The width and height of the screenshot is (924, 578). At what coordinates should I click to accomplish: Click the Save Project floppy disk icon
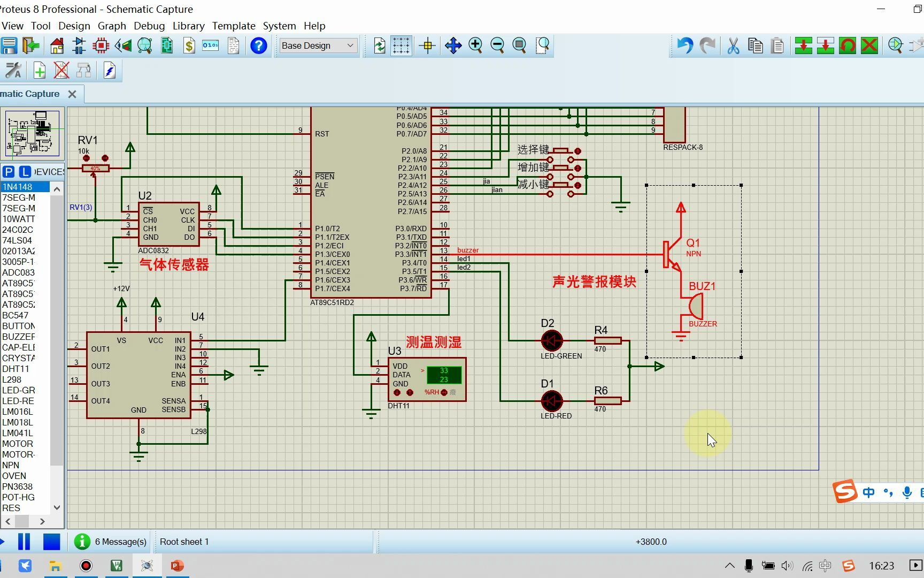click(9, 45)
